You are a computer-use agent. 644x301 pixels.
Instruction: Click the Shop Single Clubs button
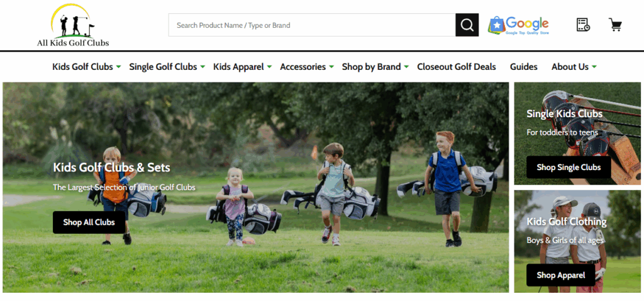click(569, 167)
